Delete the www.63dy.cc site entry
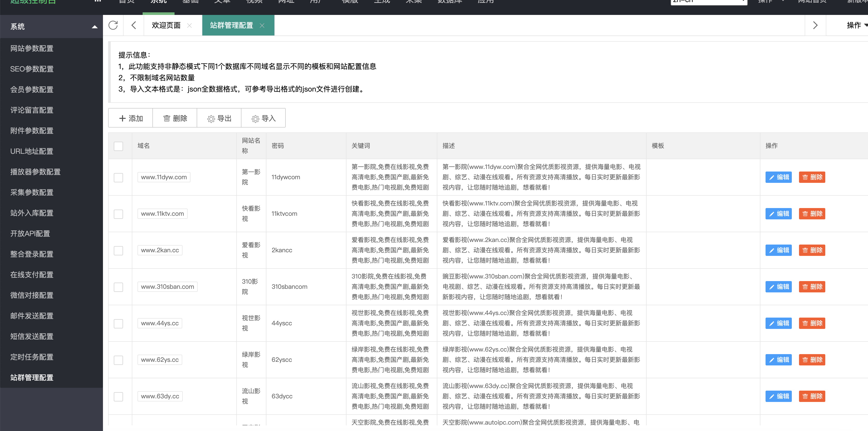 coord(812,396)
